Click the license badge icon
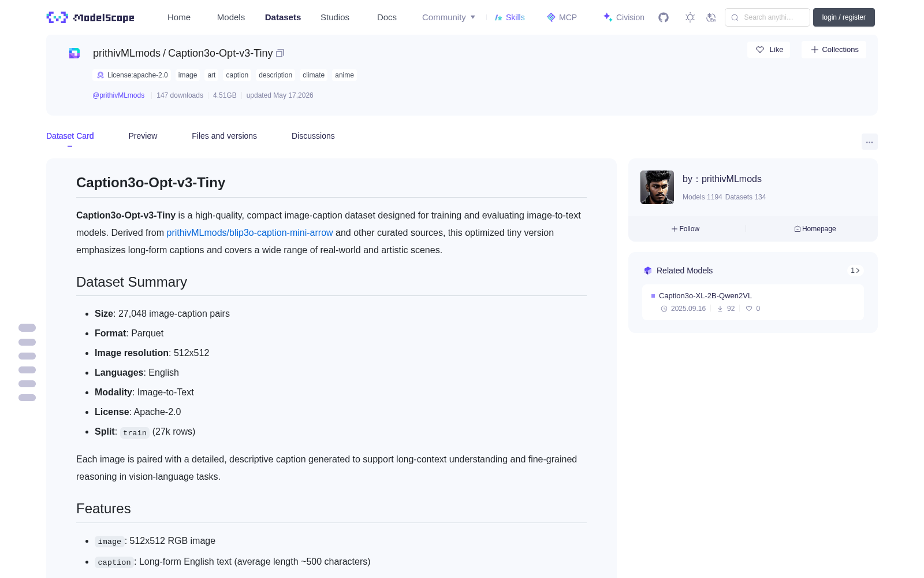This screenshot has width=924, height=578. point(100,75)
